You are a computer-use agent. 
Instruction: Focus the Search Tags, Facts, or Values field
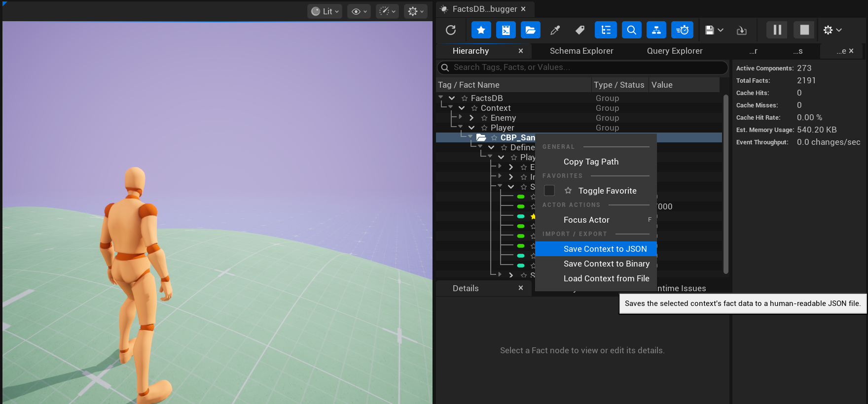click(x=582, y=67)
